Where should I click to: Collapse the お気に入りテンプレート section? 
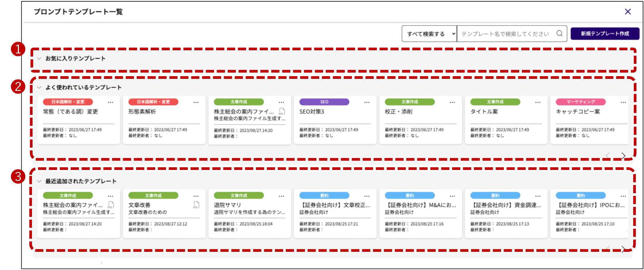point(39,59)
